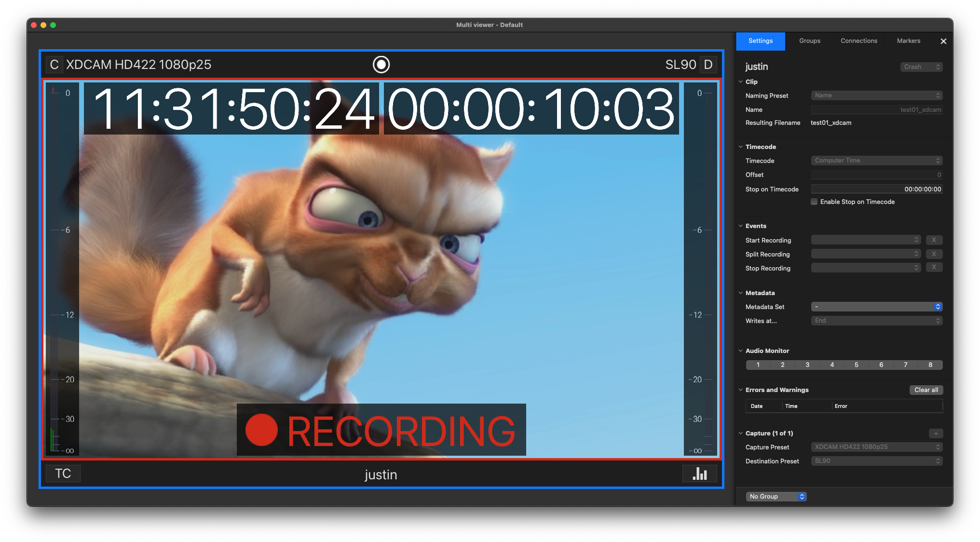Click the RECORDING status overlay
The height and width of the screenshot is (542, 980).
pyautogui.click(x=381, y=430)
